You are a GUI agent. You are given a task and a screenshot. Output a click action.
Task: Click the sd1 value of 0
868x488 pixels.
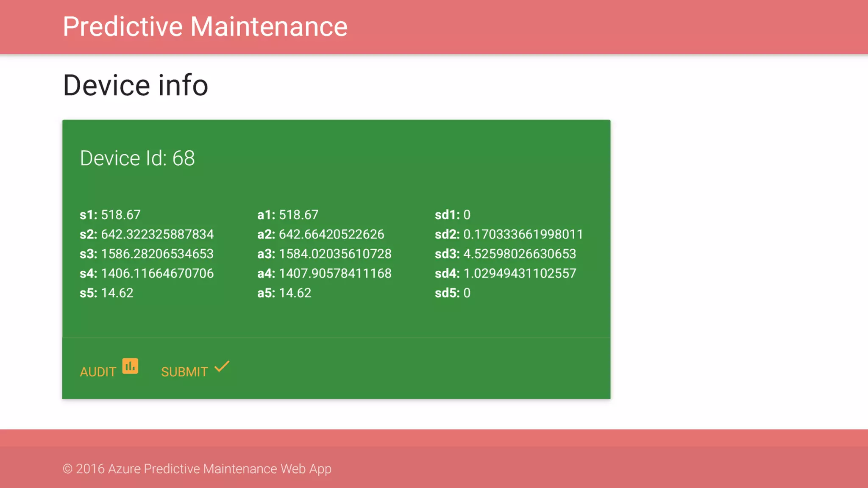click(x=467, y=215)
